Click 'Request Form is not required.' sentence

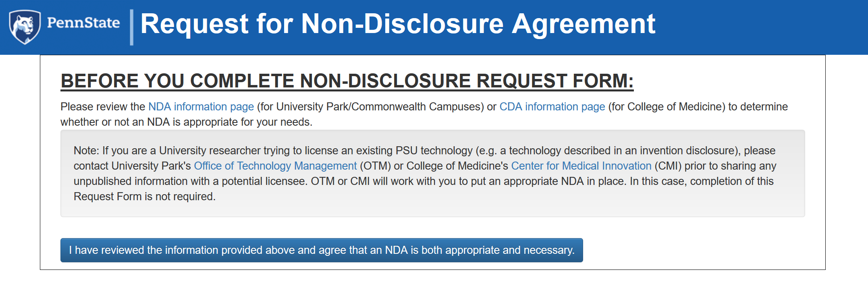144,197
